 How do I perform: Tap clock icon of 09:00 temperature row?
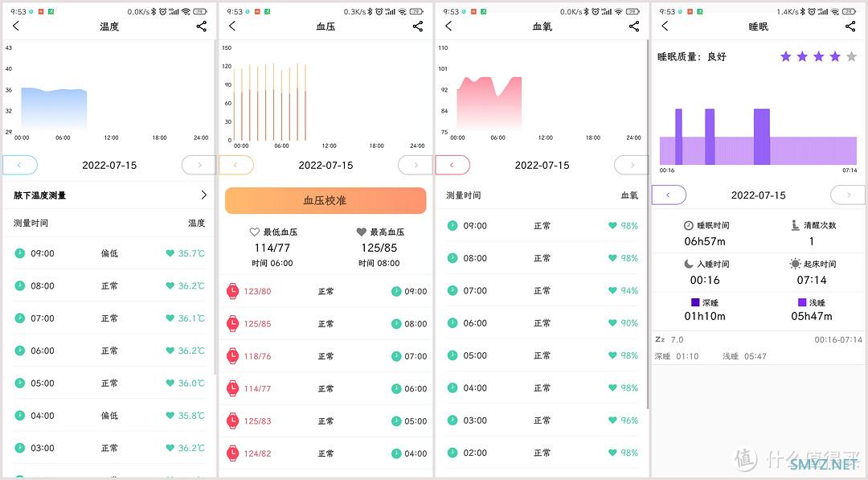(x=20, y=253)
